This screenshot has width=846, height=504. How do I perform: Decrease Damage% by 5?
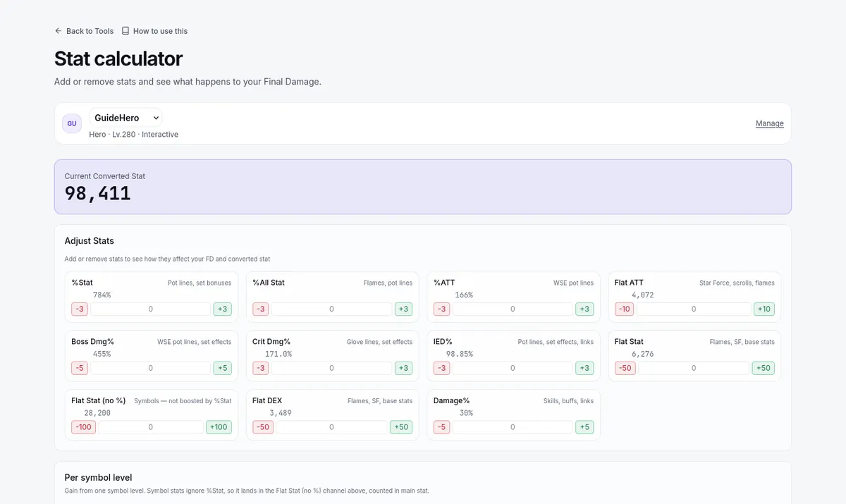pos(442,427)
